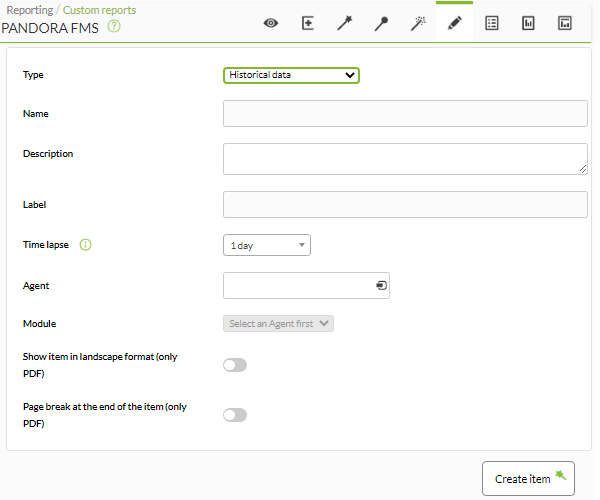Click the round-tip pin wizard icon

click(381, 23)
